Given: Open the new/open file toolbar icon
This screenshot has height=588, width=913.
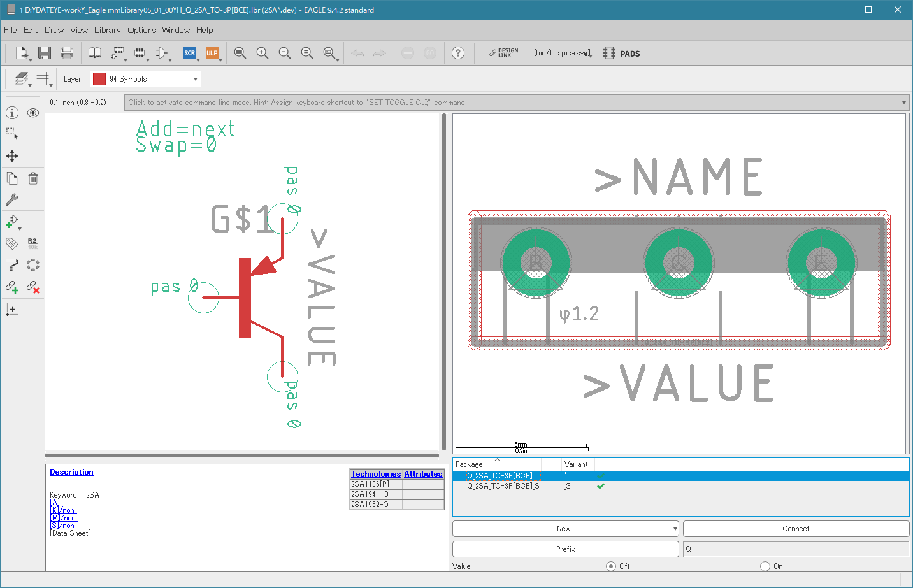Looking at the screenshot, I should tap(22, 53).
